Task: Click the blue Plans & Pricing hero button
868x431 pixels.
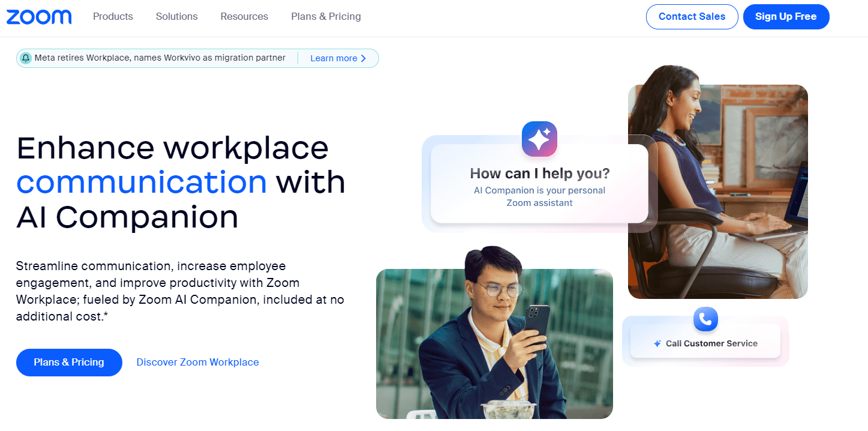Action: click(x=69, y=363)
